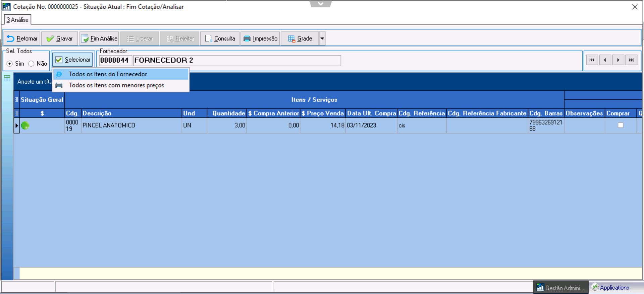
Task: Go to the first supplier record
Action: click(592, 60)
